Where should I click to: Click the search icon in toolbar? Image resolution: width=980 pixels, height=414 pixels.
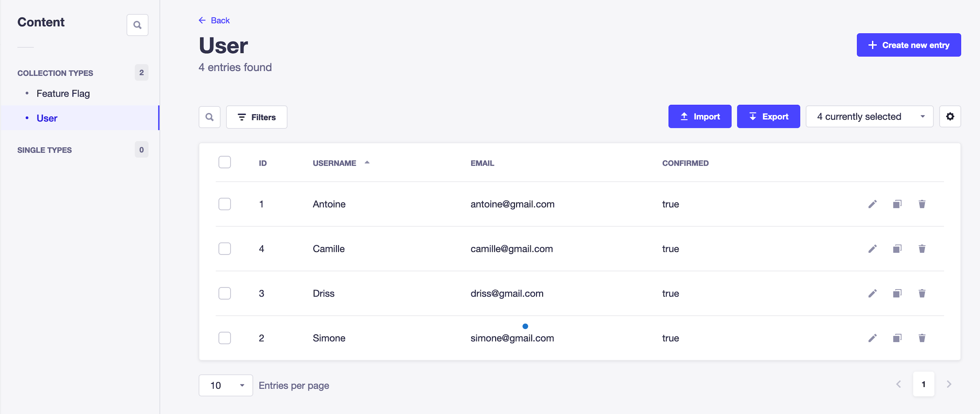pos(211,117)
